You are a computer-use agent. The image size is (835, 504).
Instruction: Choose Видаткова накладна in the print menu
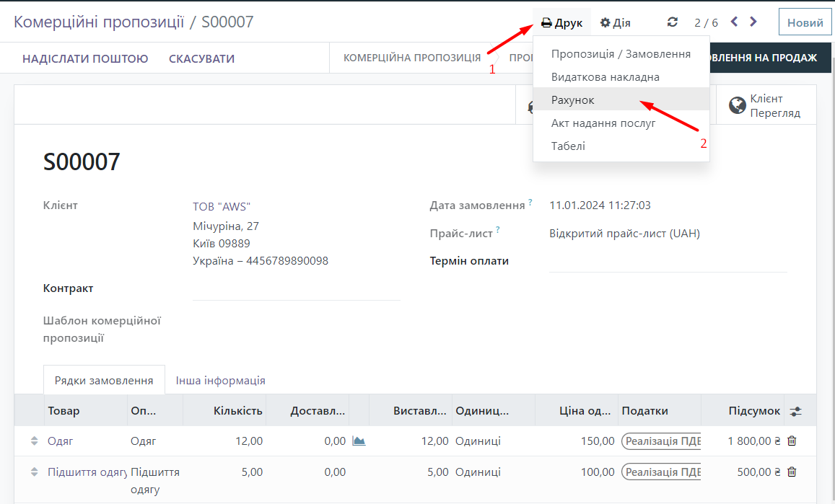(x=605, y=76)
